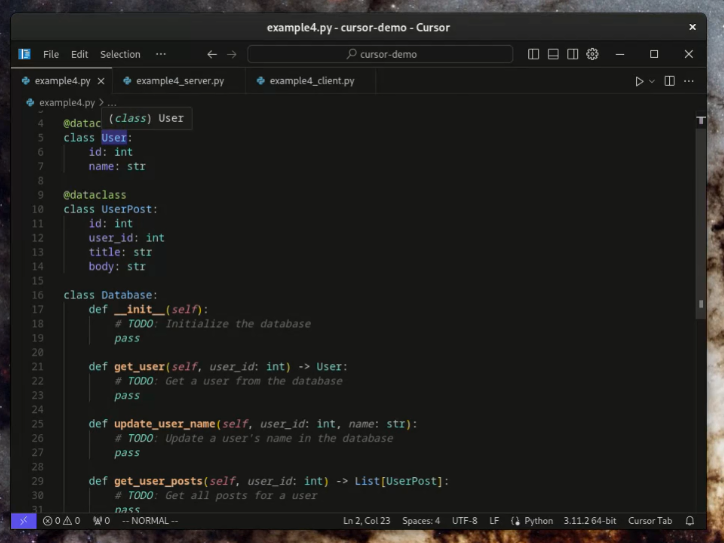Click the X on the outer window title bar
The height and width of the screenshot is (543, 724).
click(693, 27)
